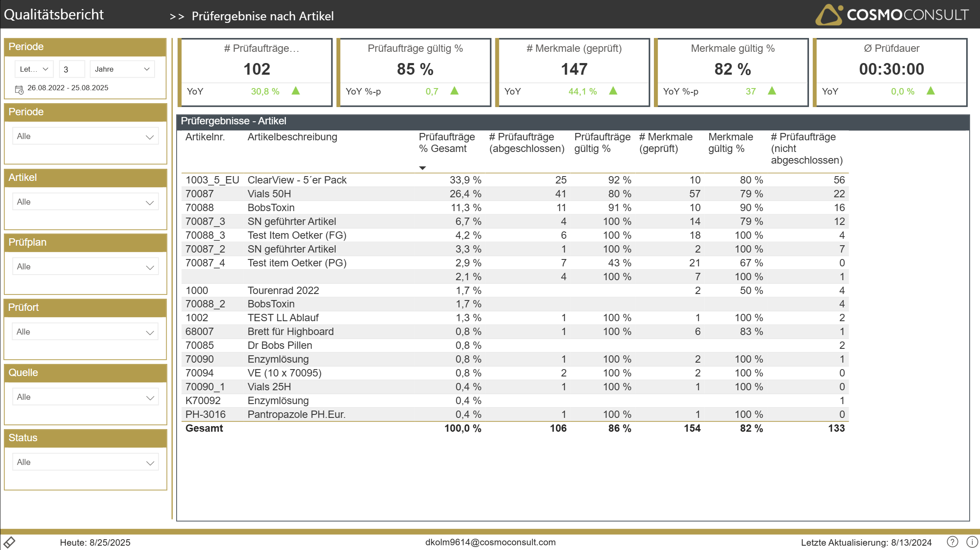Click the sort arrow under Prüfaufträge % Gesamt

[x=422, y=168]
